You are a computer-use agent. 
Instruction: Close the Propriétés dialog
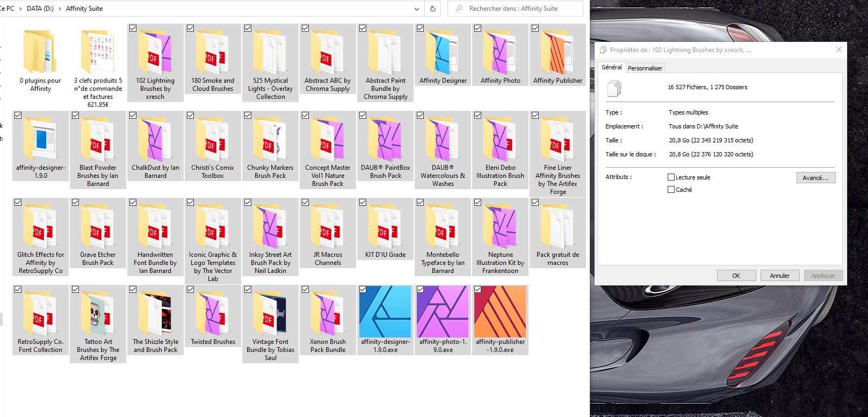click(x=839, y=49)
